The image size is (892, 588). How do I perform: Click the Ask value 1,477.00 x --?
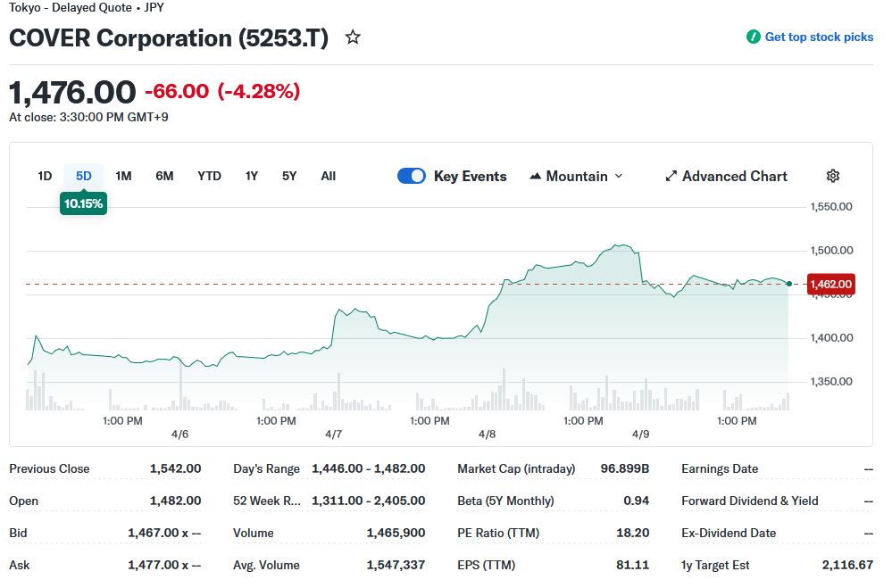click(x=164, y=566)
